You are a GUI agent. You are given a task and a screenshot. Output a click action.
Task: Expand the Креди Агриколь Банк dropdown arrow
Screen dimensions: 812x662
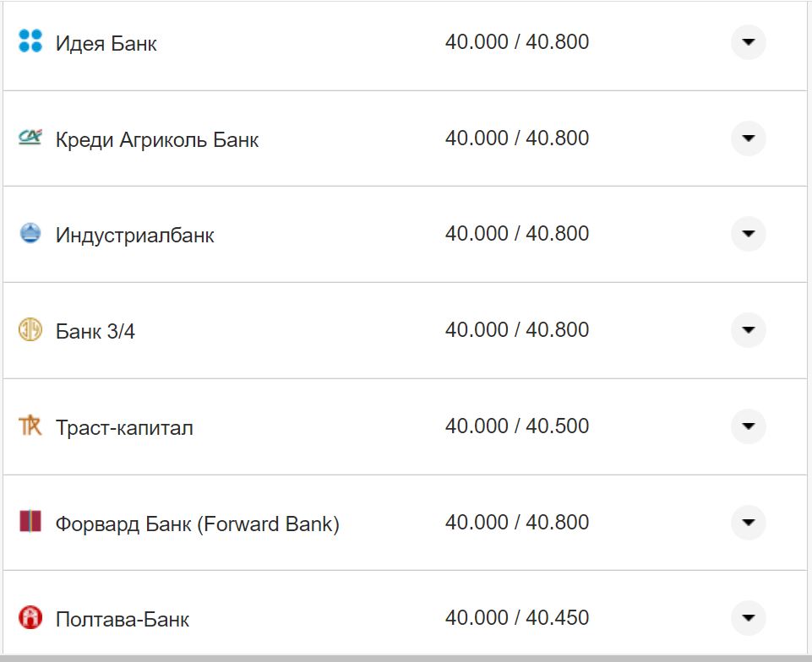point(747,138)
